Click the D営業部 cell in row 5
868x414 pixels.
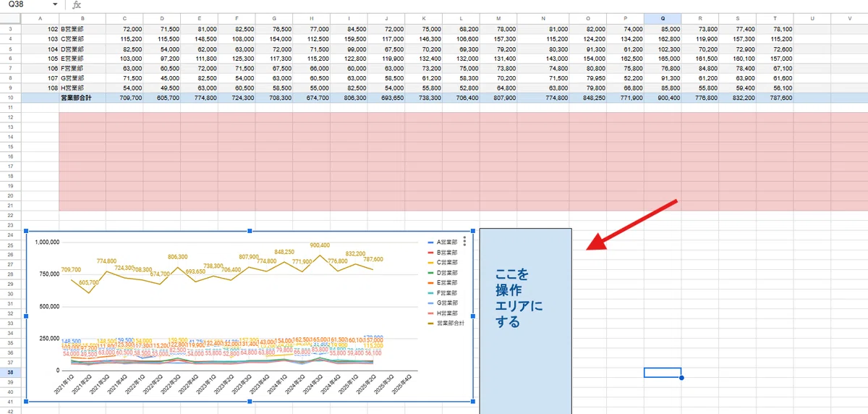click(82, 48)
